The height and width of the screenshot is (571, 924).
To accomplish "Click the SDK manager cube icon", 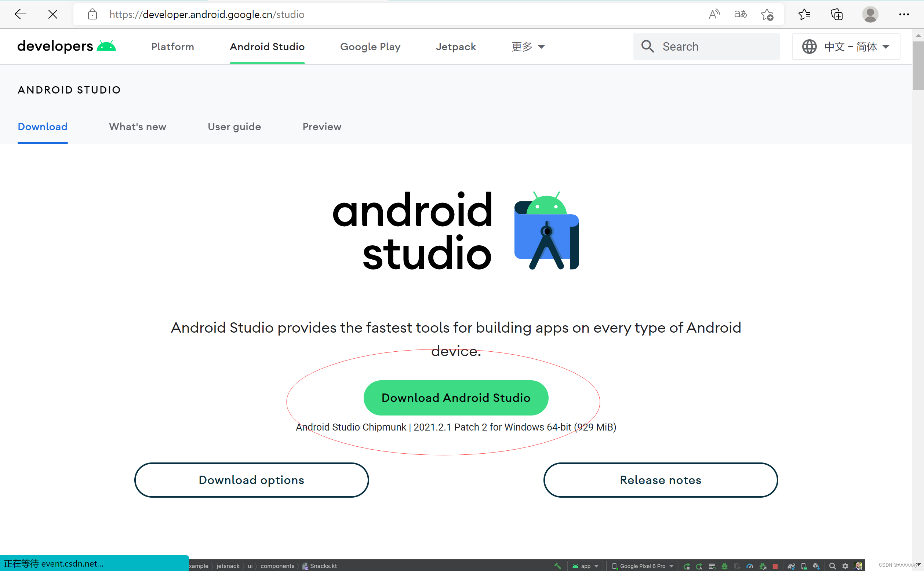I will [816, 566].
